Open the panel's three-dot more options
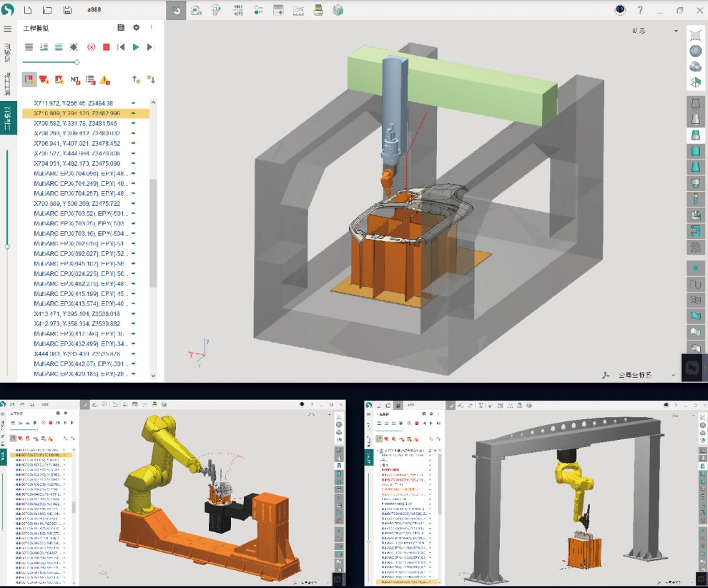 click(152, 28)
